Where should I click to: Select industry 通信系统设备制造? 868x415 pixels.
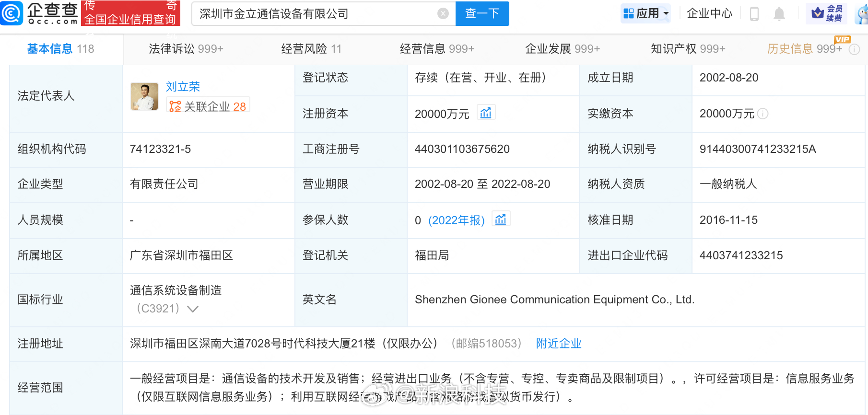pyautogui.click(x=176, y=290)
